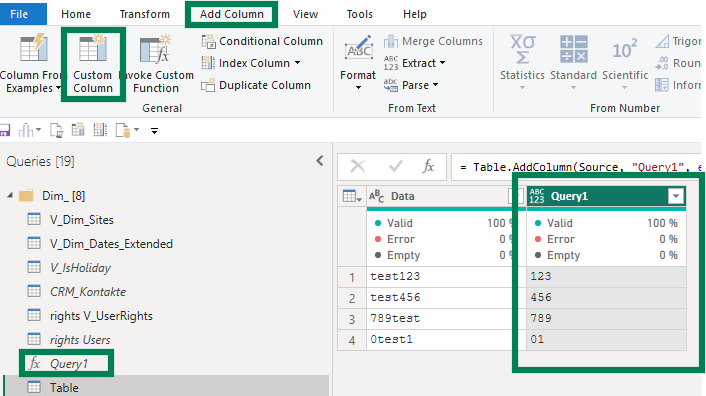
Task: Cancel formula edit with X
Action: [x=358, y=167]
